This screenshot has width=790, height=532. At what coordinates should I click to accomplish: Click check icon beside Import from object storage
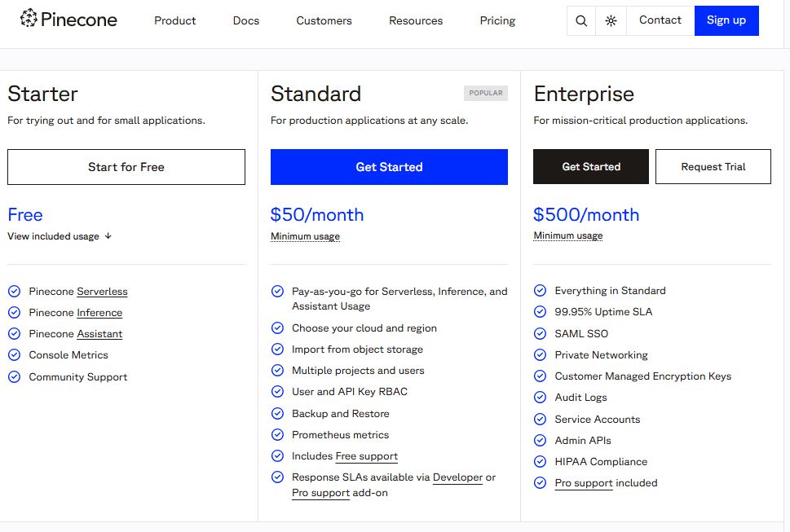point(277,350)
